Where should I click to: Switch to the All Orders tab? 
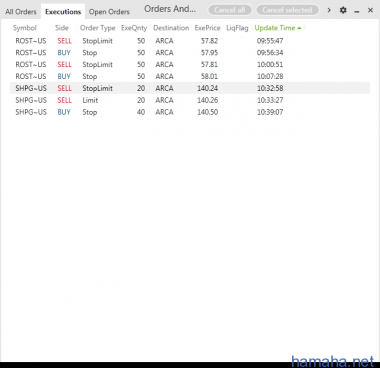pos(21,12)
